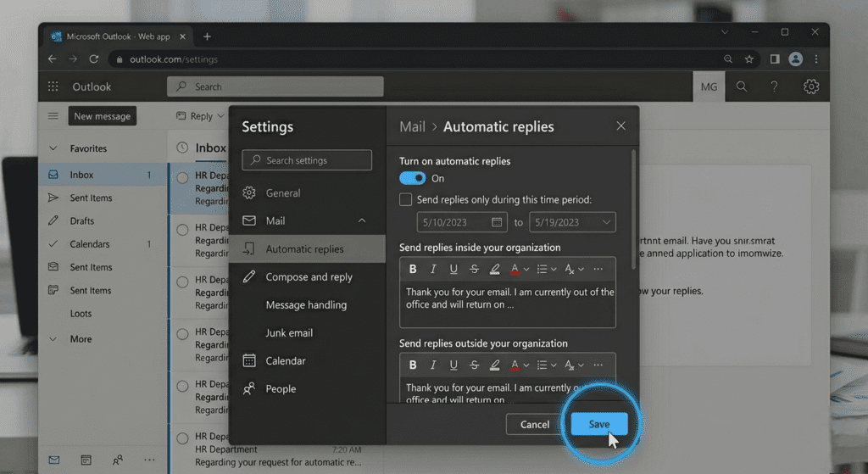Screen dimensions: 868x474
Task: Check 'Send replies only during this time period'
Action: 406,199
